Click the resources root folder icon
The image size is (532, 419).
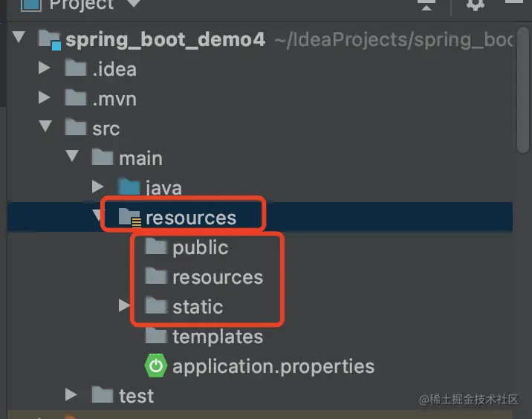pos(129,217)
